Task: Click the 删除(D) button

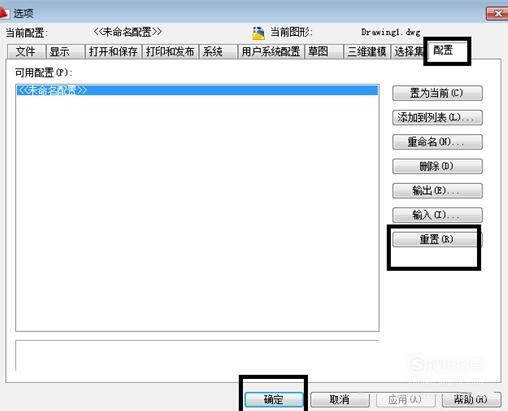Action: [x=437, y=166]
